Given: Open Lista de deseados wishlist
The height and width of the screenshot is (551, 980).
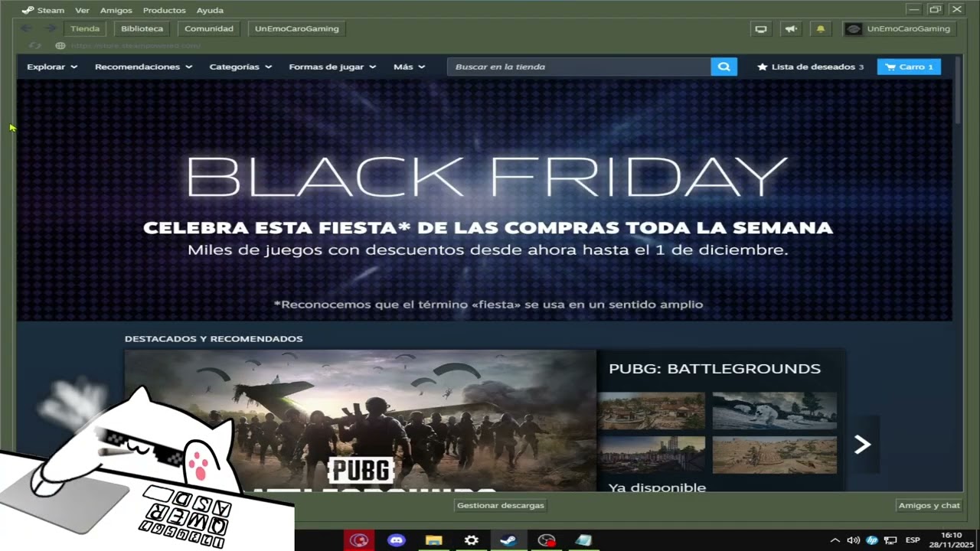Looking at the screenshot, I should [x=810, y=67].
